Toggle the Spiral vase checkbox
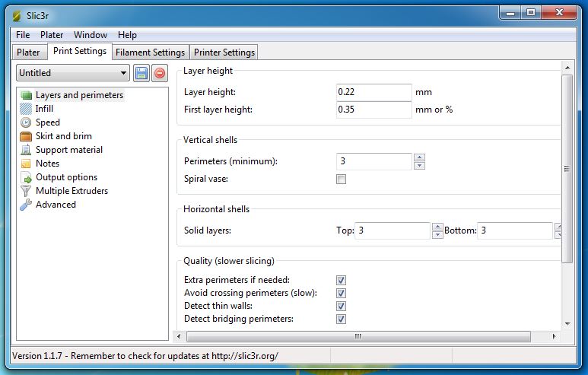The image size is (588, 375). click(x=341, y=179)
